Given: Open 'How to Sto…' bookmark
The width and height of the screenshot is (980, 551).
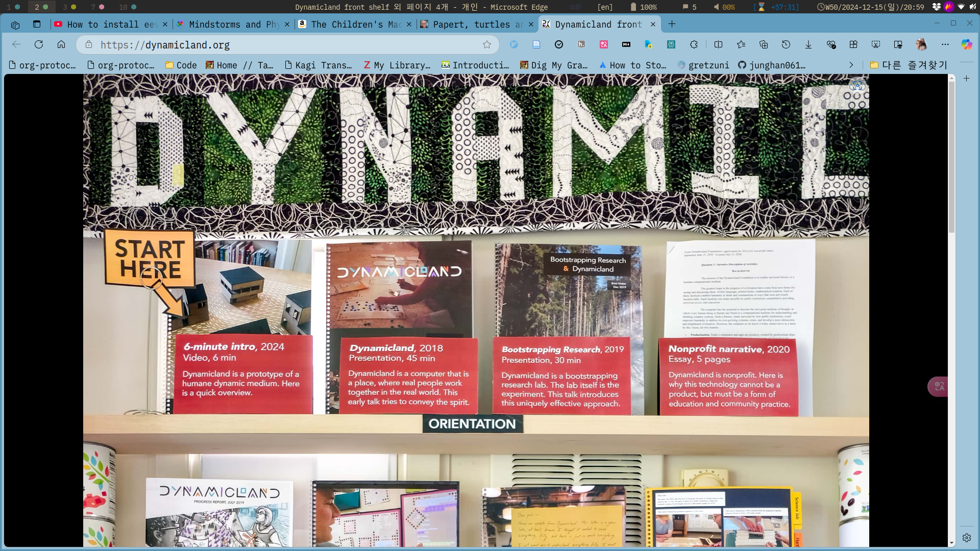Looking at the screenshot, I should coord(632,65).
